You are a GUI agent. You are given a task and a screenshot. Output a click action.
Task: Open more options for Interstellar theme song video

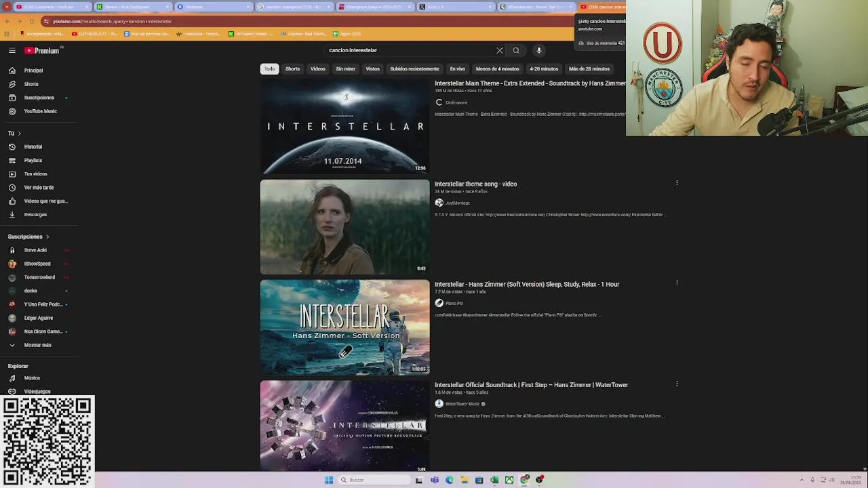pos(677,183)
